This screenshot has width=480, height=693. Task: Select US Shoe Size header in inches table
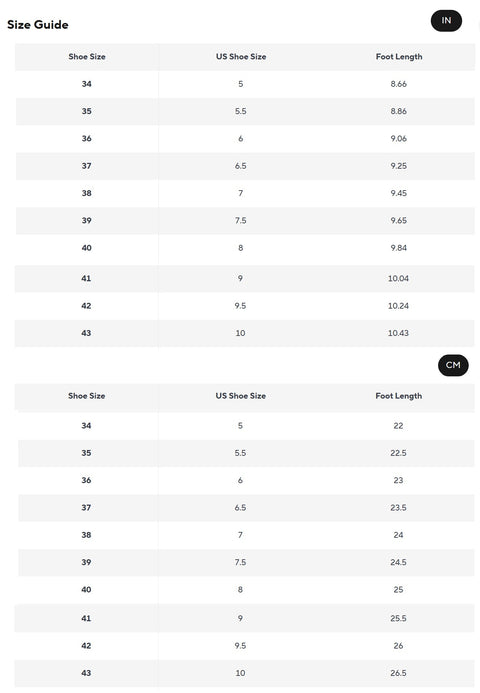pos(241,57)
